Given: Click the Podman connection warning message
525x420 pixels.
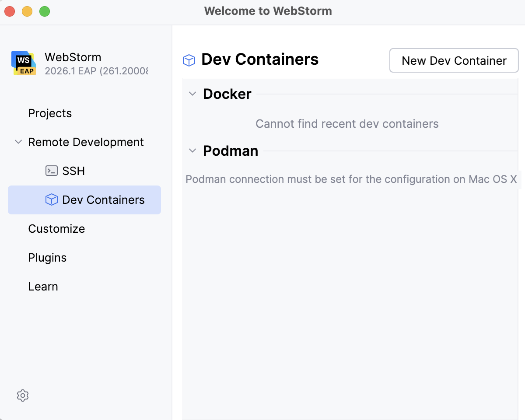Looking at the screenshot, I should 350,179.
